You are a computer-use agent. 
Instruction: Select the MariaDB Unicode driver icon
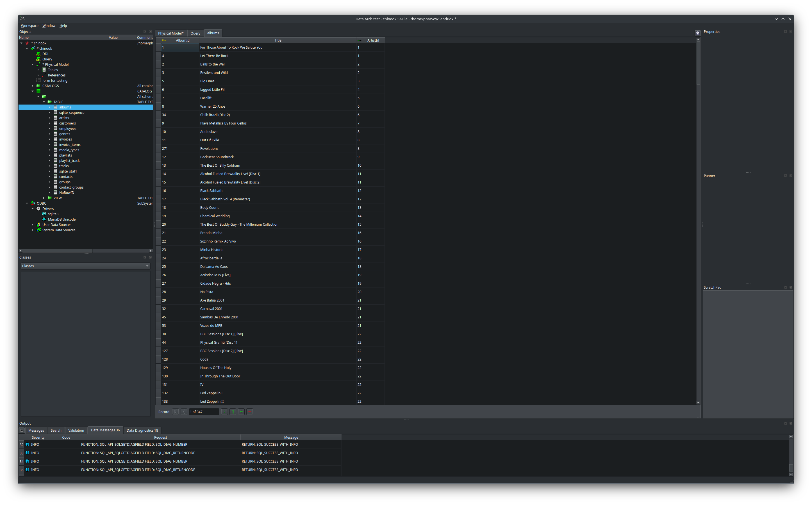tap(44, 219)
